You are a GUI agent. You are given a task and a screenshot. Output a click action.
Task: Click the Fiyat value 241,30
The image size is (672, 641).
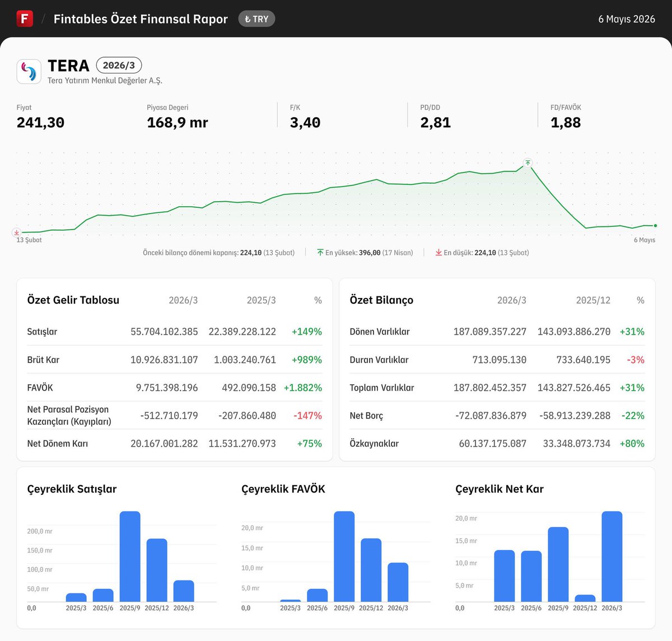point(40,123)
